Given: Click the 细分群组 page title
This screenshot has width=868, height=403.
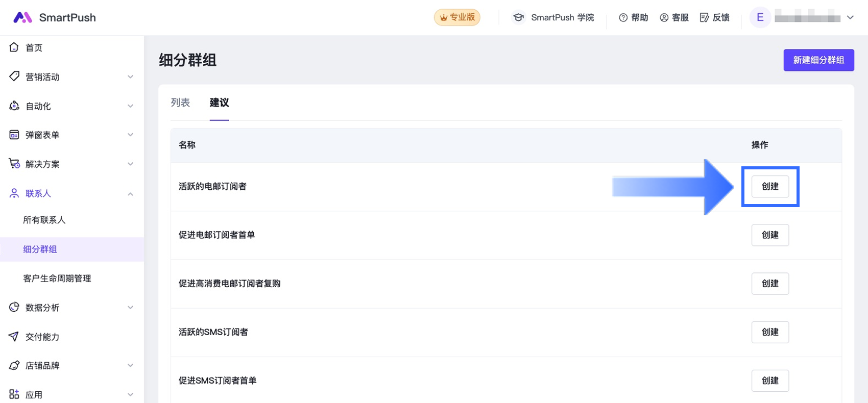Looking at the screenshot, I should pyautogui.click(x=188, y=60).
